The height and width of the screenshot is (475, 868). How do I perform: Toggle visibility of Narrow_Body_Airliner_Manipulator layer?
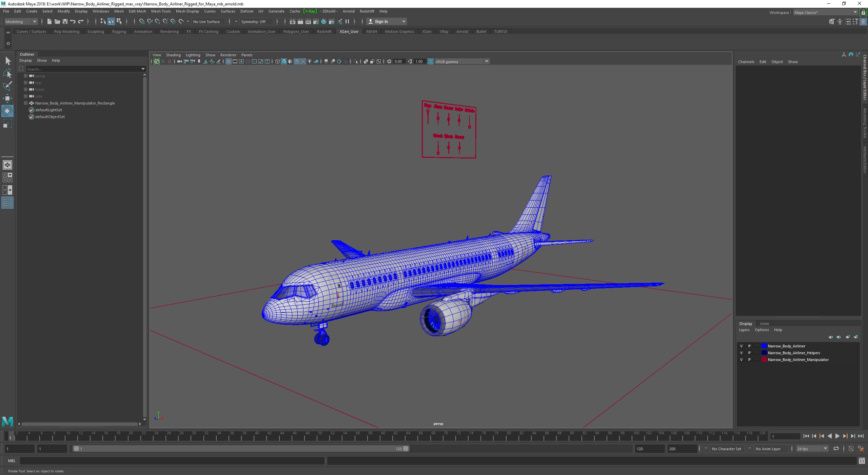coord(741,360)
